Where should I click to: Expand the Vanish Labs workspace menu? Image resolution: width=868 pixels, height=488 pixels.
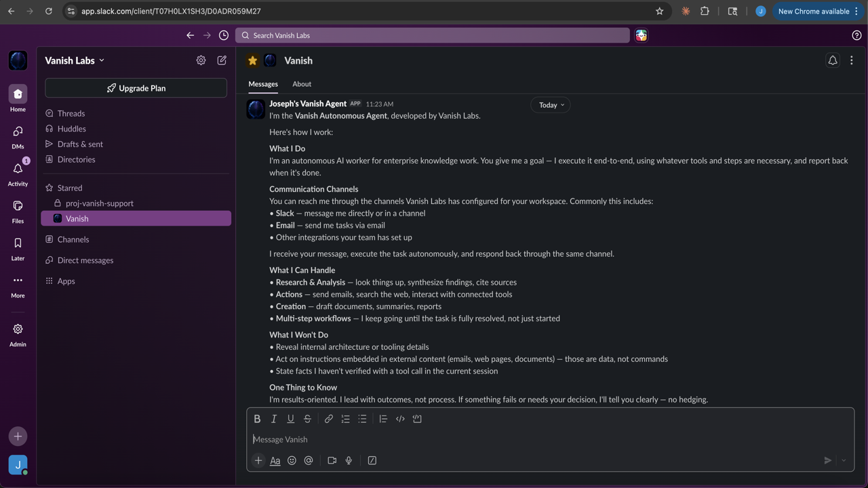click(x=75, y=60)
